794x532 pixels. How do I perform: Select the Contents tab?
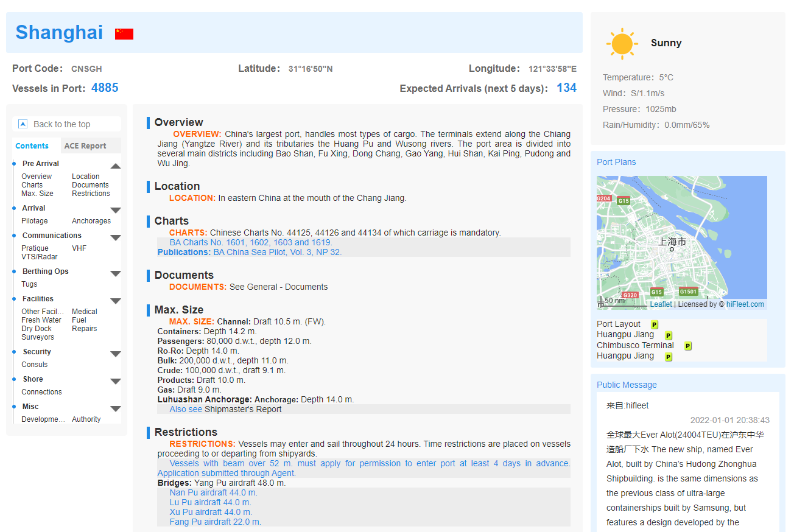pos(32,146)
